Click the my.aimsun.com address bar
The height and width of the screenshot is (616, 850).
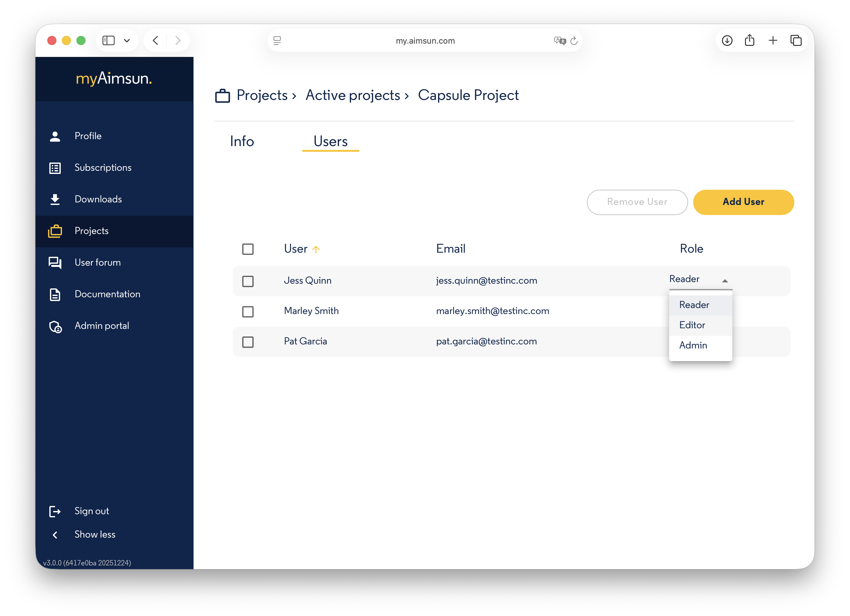(425, 41)
